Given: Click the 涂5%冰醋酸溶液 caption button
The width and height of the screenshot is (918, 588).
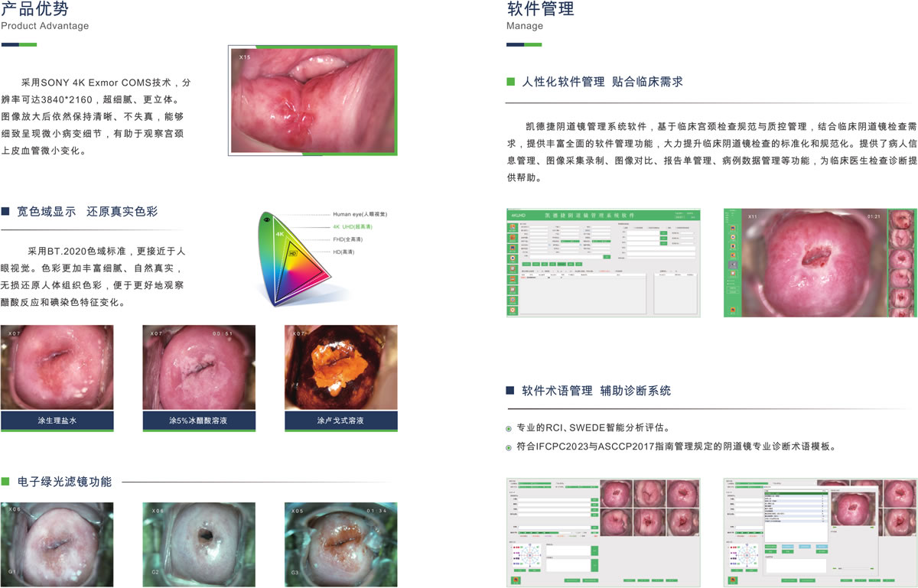Looking at the screenshot, I should click(x=199, y=421).
